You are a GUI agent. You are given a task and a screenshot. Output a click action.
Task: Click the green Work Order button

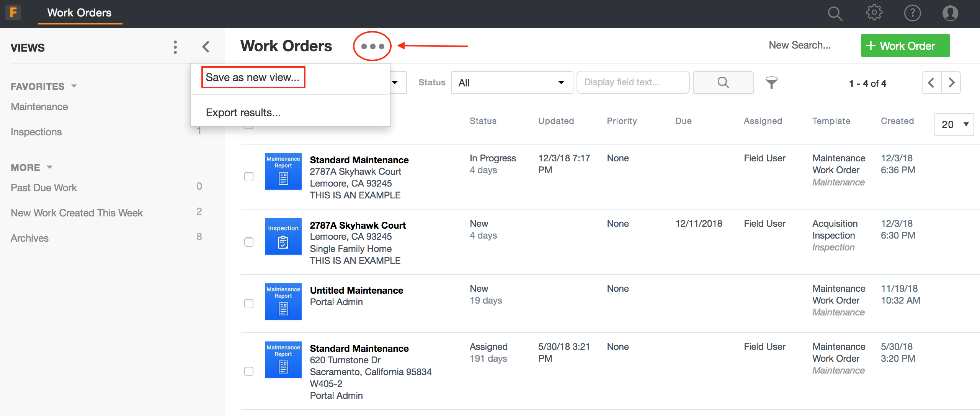[905, 45]
